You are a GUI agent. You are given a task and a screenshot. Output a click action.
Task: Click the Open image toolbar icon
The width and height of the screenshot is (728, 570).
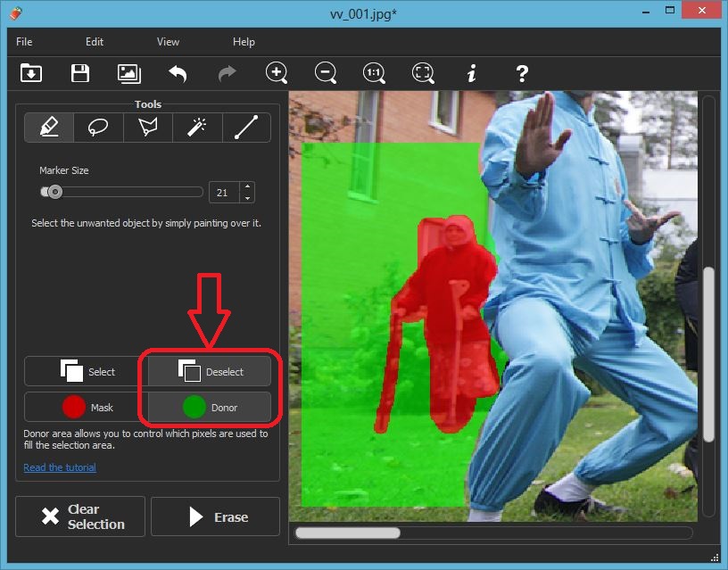click(31, 73)
